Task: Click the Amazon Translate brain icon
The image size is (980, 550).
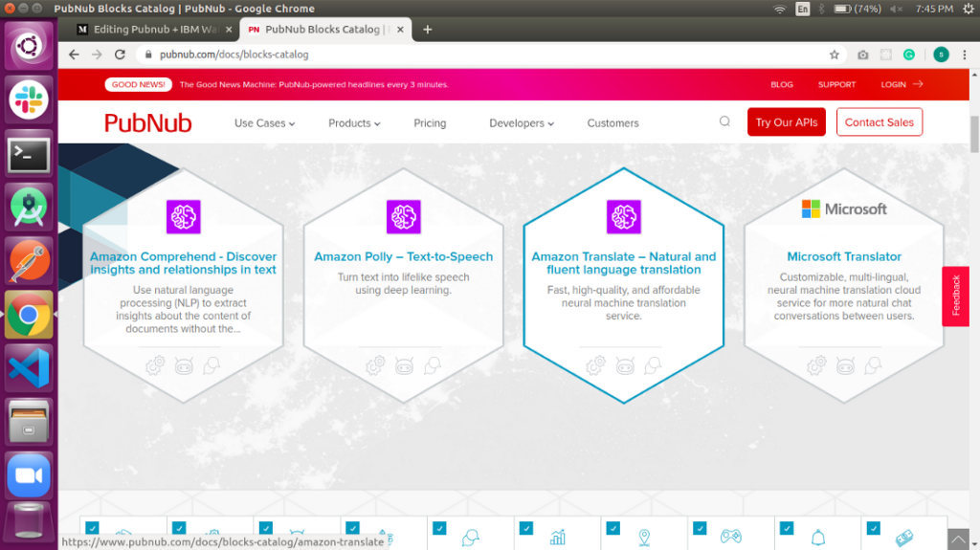Action: 623,217
